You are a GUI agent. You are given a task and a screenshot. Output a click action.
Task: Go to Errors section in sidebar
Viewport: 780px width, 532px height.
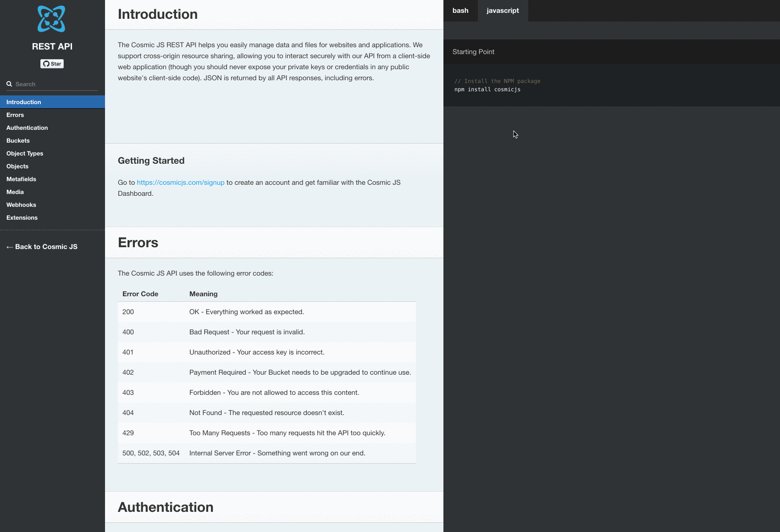click(x=52, y=115)
